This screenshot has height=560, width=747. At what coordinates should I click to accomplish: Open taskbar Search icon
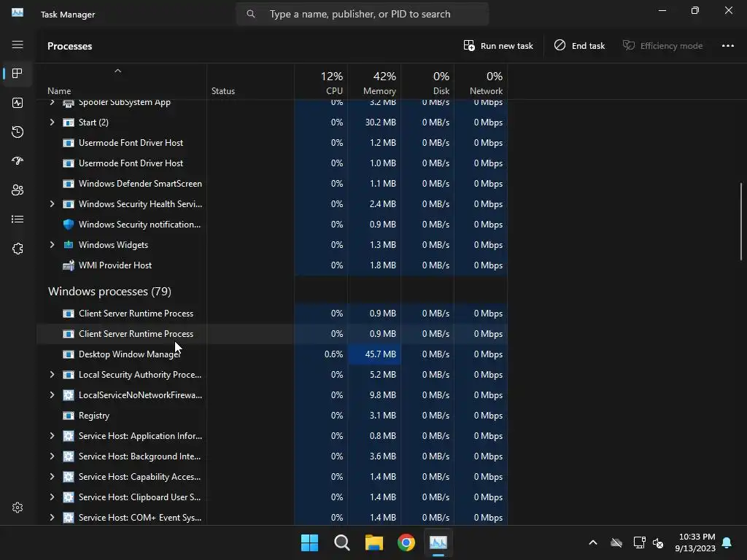click(x=342, y=542)
